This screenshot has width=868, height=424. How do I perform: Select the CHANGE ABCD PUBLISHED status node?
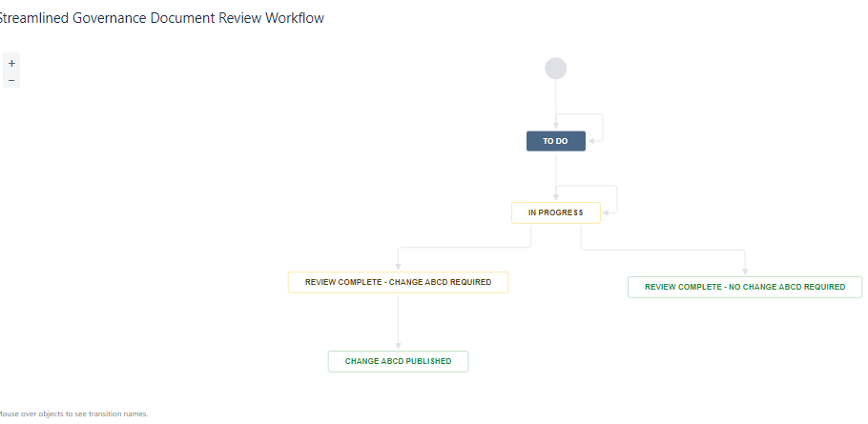pyautogui.click(x=398, y=361)
